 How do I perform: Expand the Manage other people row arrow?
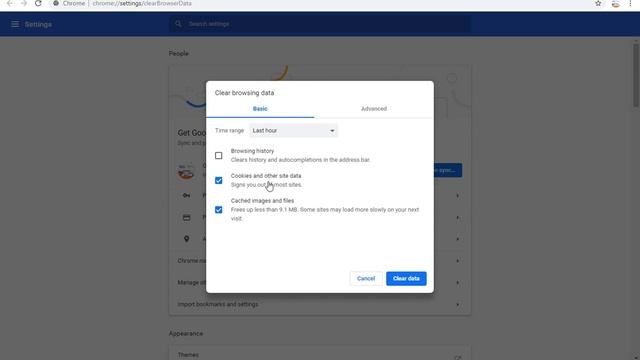[x=458, y=282]
